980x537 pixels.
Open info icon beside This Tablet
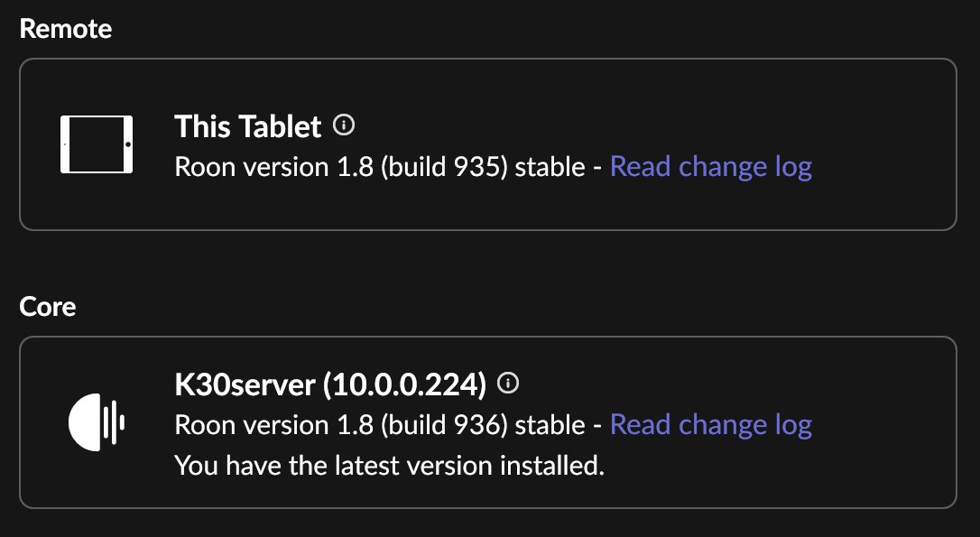coord(343,125)
